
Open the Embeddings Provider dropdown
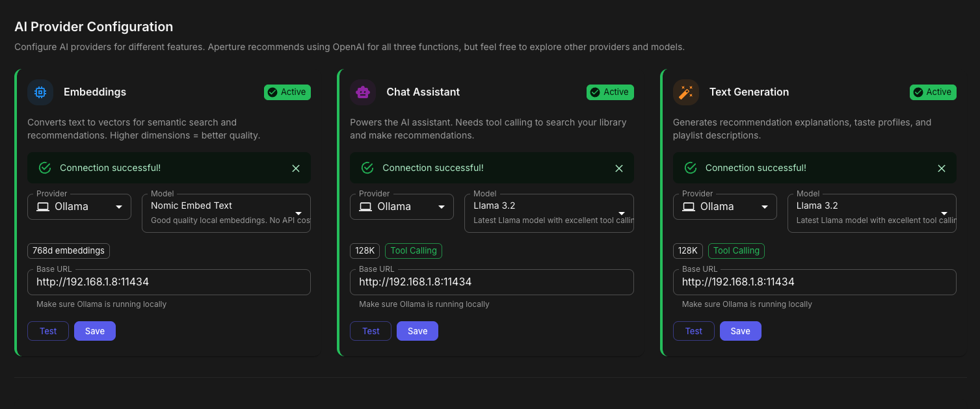point(79,207)
